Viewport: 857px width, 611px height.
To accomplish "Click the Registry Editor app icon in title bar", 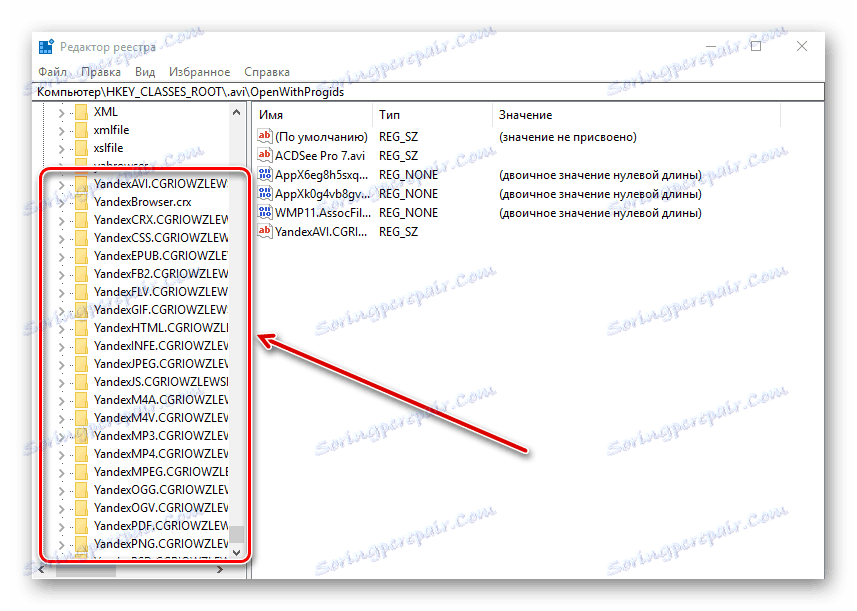I will (46, 47).
